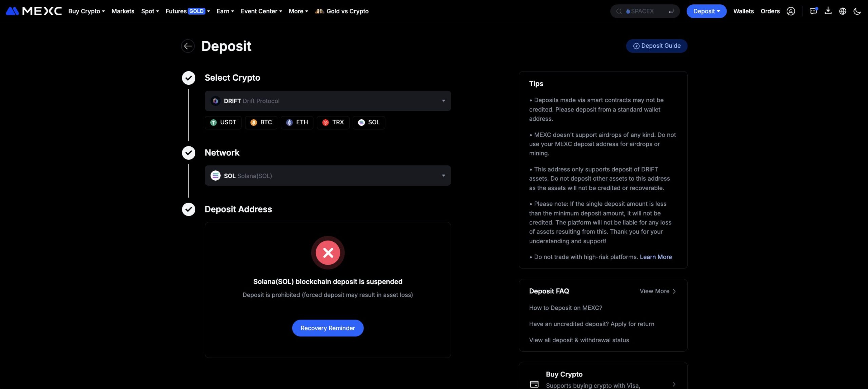The width and height of the screenshot is (868, 389).
Task: Select the USDT quick pick chip
Action: [x=223, y=123]
